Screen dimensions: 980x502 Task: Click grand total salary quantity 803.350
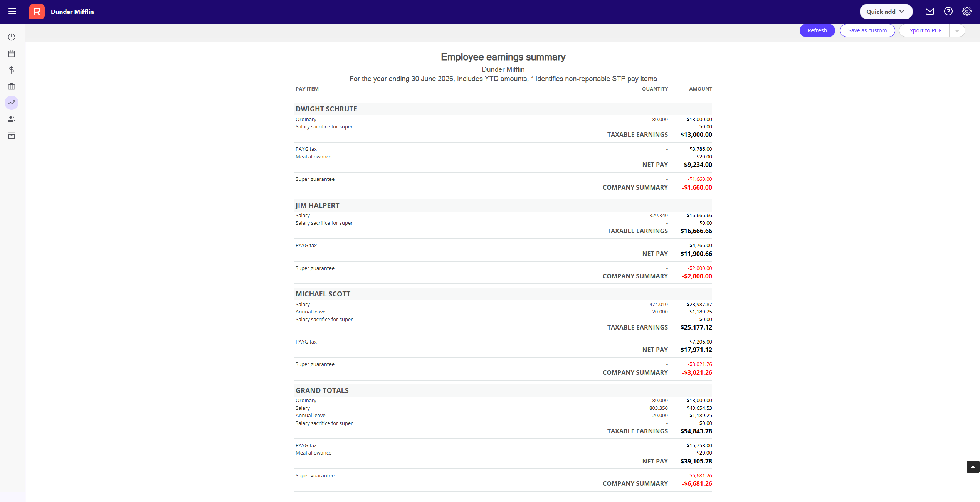(659, 408)
